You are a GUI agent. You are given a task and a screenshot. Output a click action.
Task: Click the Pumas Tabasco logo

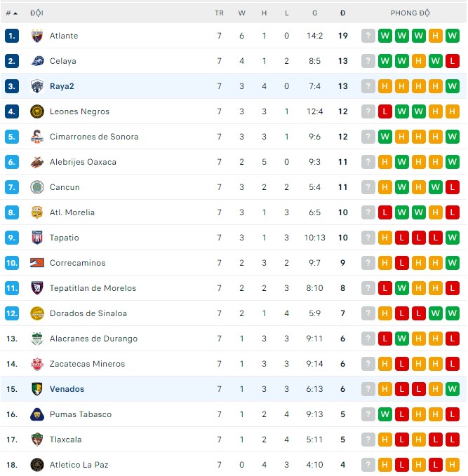pyautogui.click(x=37, y=414)
